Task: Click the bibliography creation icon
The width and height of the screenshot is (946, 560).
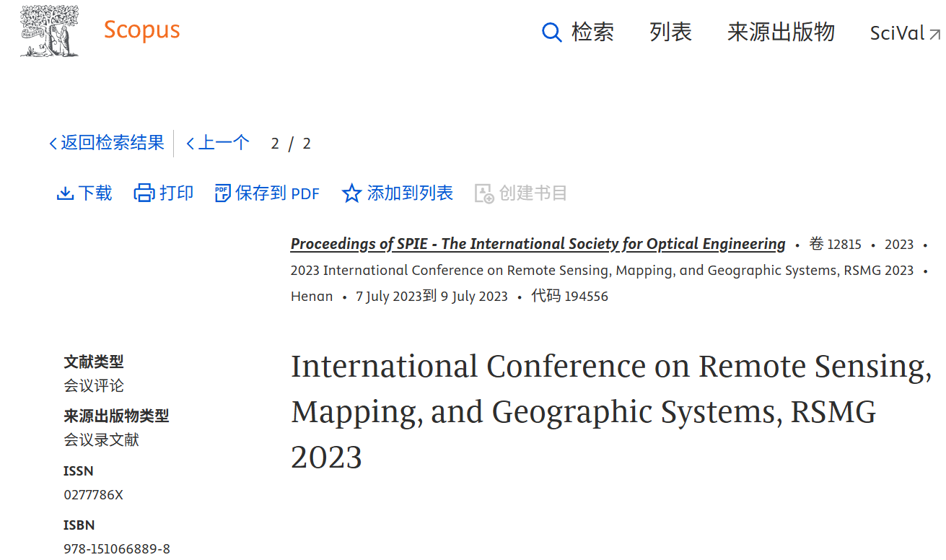Action: click(484, 193)
